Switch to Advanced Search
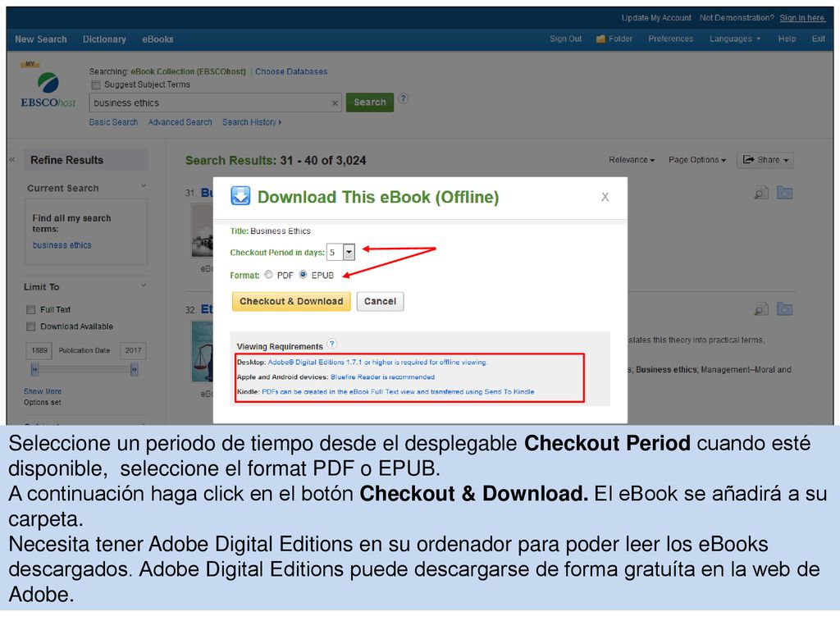 pyautogui.click(x=180, y=122)
